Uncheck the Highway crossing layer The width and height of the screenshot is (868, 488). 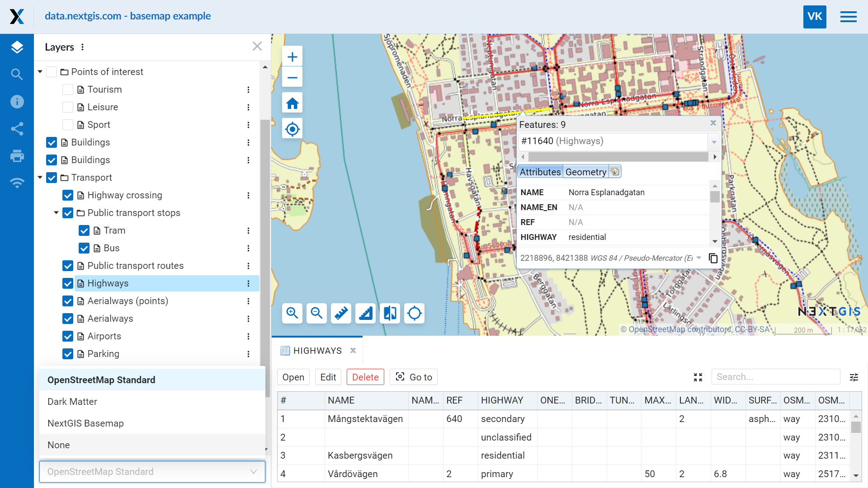(68, 195)
